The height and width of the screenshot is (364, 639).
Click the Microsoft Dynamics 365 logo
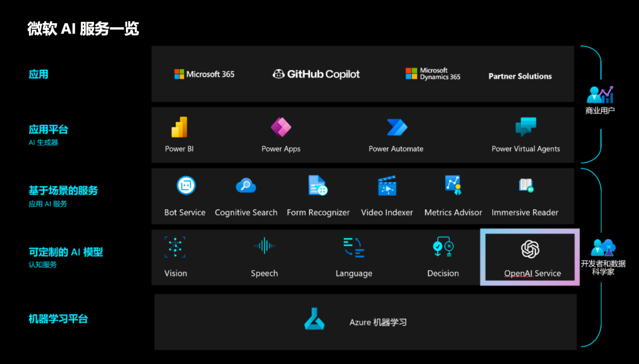(433, 74)
